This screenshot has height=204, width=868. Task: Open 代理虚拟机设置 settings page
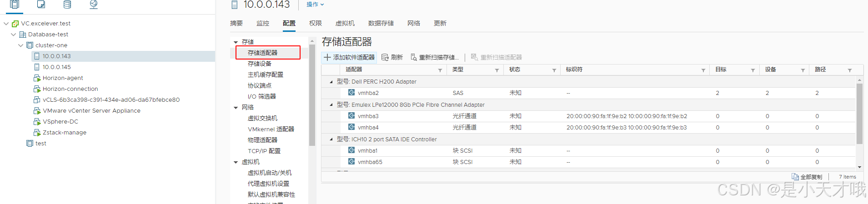[x=268, y=184]
